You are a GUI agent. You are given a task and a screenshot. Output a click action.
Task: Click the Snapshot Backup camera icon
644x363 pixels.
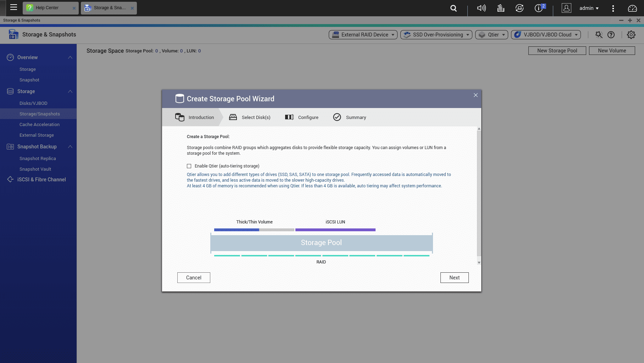tap(10, 147)
